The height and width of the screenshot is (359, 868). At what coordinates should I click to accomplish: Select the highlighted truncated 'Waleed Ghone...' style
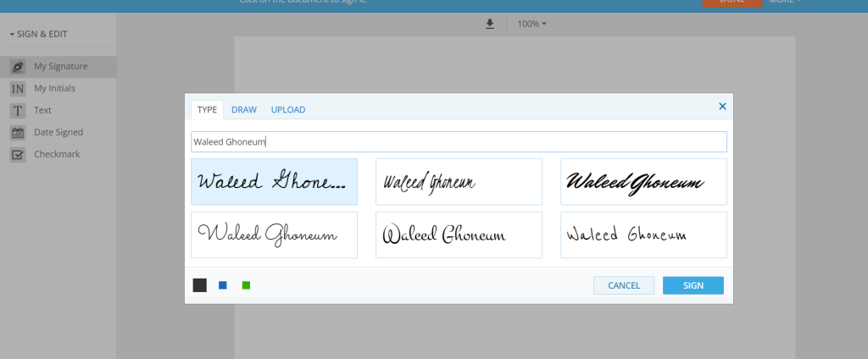(x=274, y=181)
